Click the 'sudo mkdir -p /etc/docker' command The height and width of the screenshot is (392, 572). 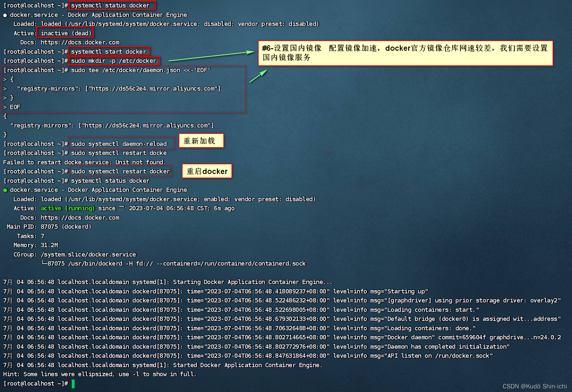pos(114,60)
